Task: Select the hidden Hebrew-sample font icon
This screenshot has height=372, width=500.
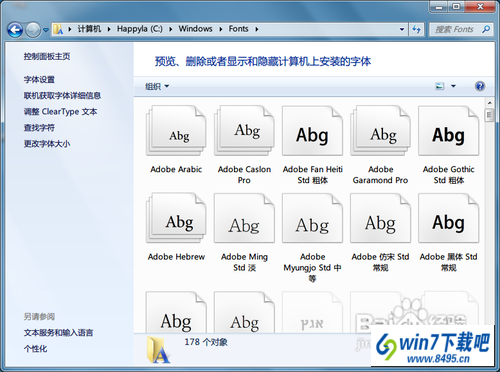Action: (x=312, y=312)
